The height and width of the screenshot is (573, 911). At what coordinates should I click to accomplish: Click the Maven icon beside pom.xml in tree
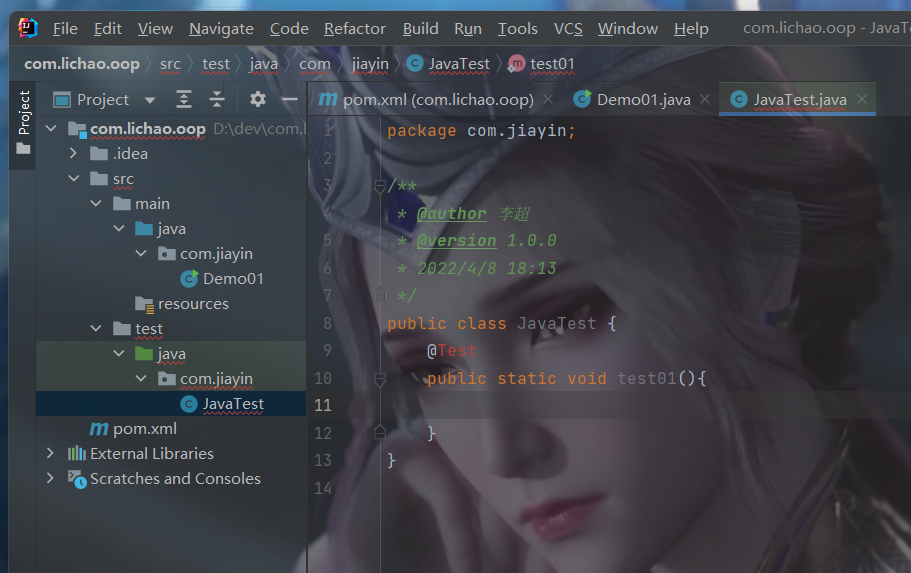[x=99, y=429]
